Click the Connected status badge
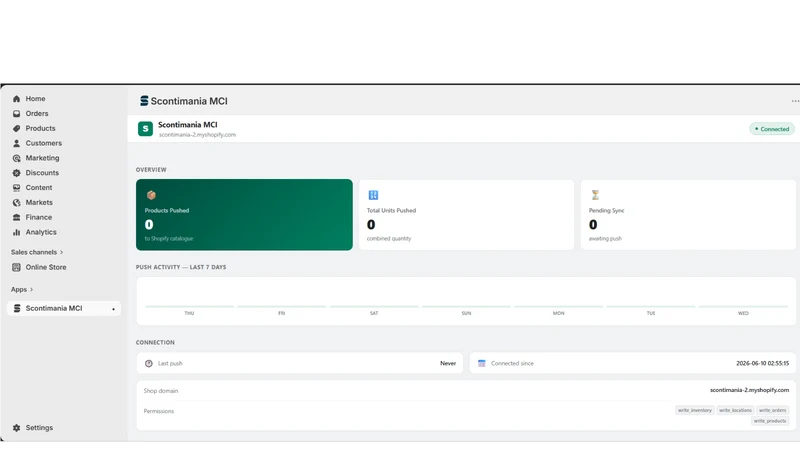Screen dimensions: 800x450 (x=771, y=129)
